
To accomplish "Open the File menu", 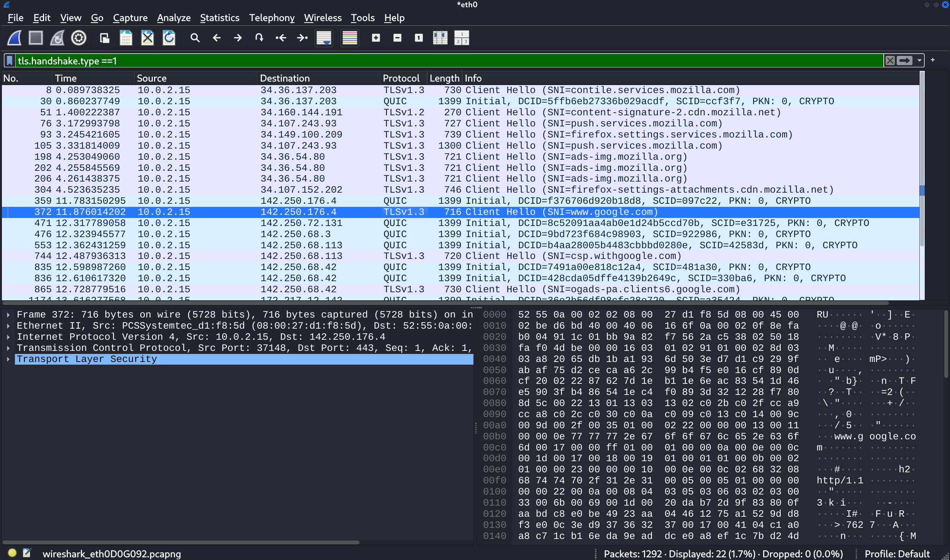I will click(16, 18).
